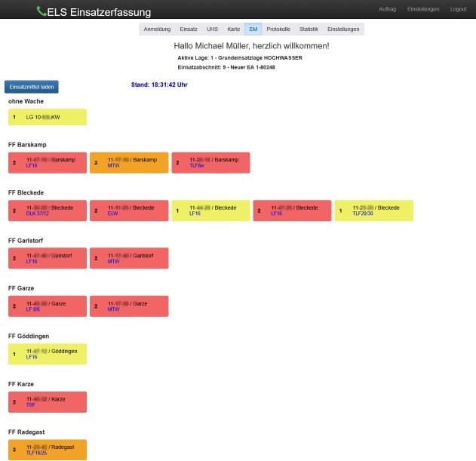Image resolution: width=476 pixels, height=461 pixels.
Task: Select the Karze TSF vehicle card
Action: point(48,402)
